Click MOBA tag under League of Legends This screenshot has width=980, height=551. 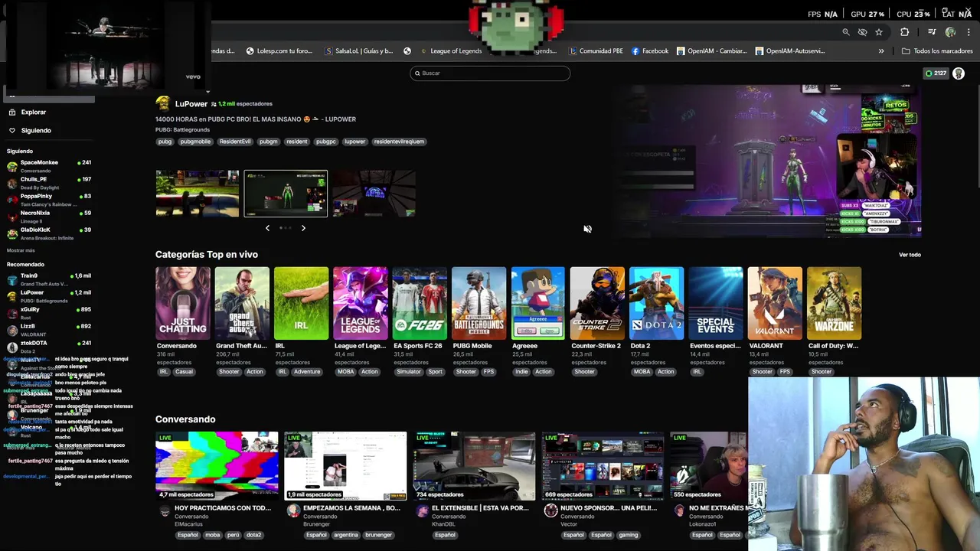click(345, 372)
